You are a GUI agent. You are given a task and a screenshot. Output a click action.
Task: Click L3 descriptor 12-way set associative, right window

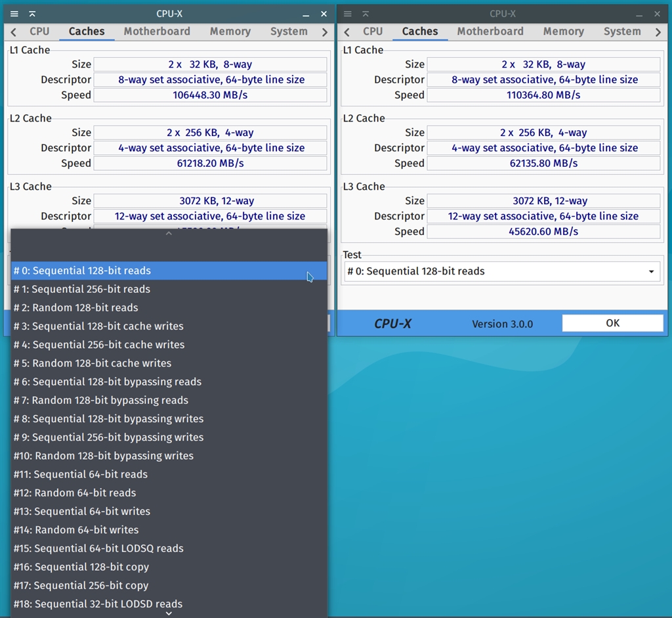click(543, 215)
